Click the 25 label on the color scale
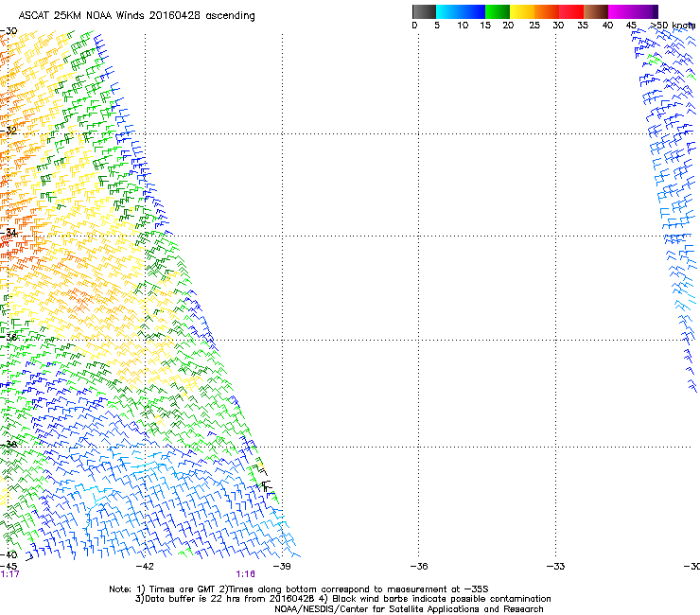 tap(534, 25)
